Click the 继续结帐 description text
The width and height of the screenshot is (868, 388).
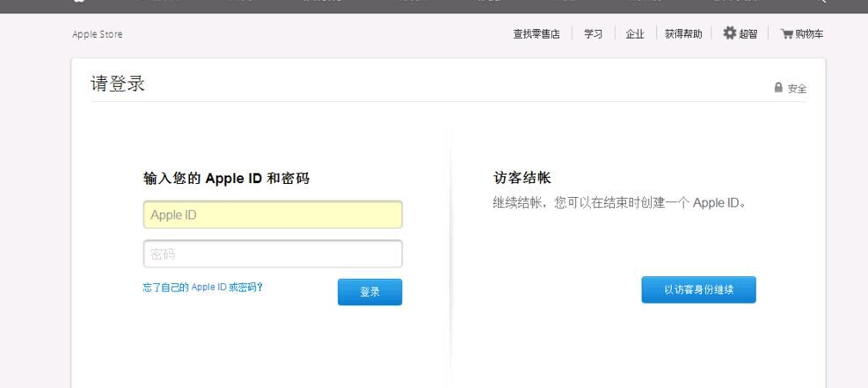point(621,202)
